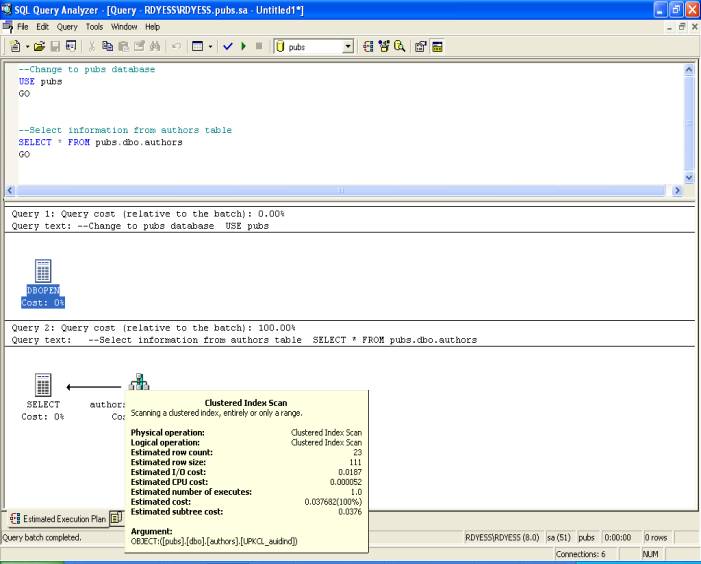
Task: Click the Object Search magnifier icon
Action: (x=400, y=46)
